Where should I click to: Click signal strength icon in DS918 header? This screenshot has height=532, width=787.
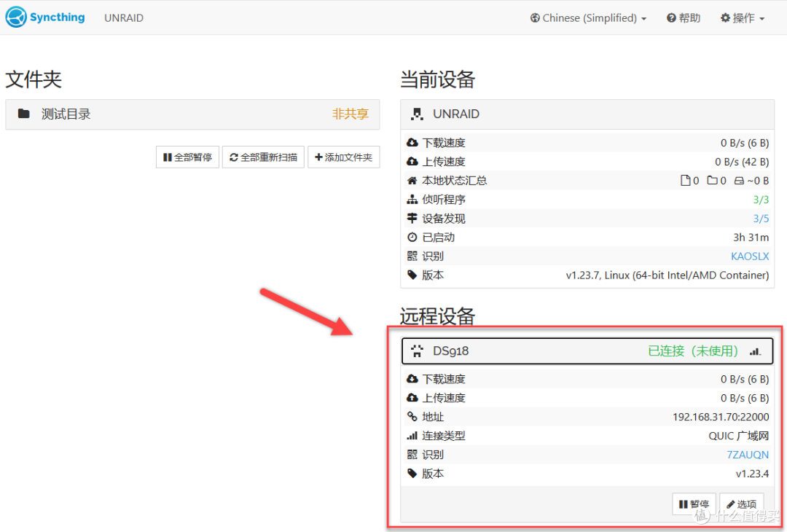pos(756,351)
